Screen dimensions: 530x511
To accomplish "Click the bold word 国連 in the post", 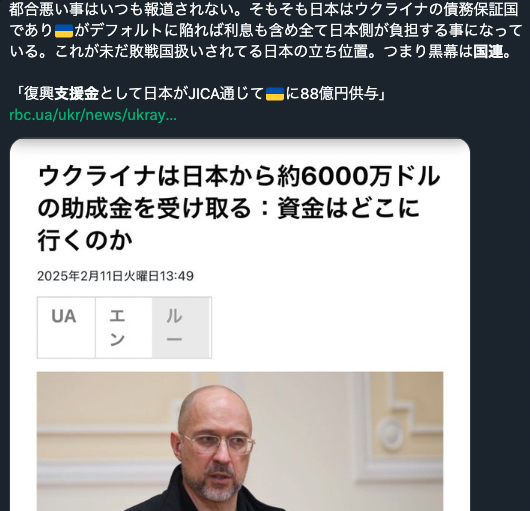I will 488,52.
